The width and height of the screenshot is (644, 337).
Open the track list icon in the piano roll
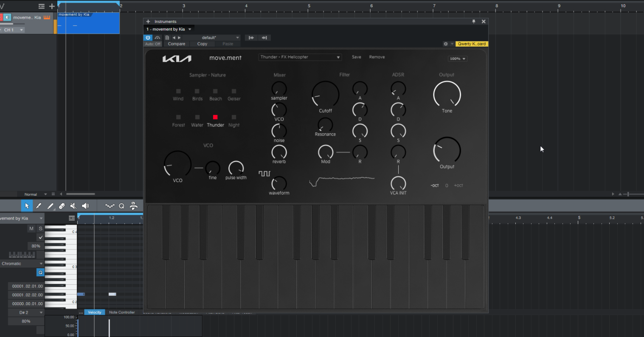[x=72, y=218]
